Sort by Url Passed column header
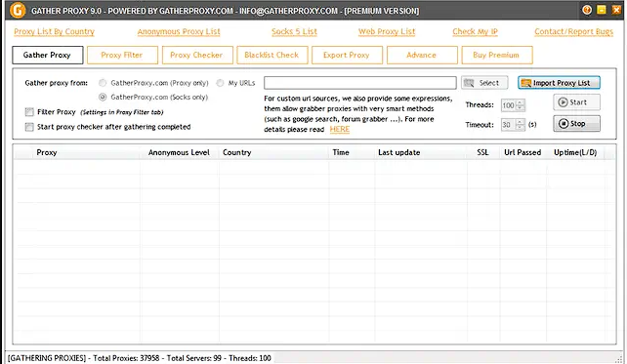The image size is (627, 364). click(522, 152)
